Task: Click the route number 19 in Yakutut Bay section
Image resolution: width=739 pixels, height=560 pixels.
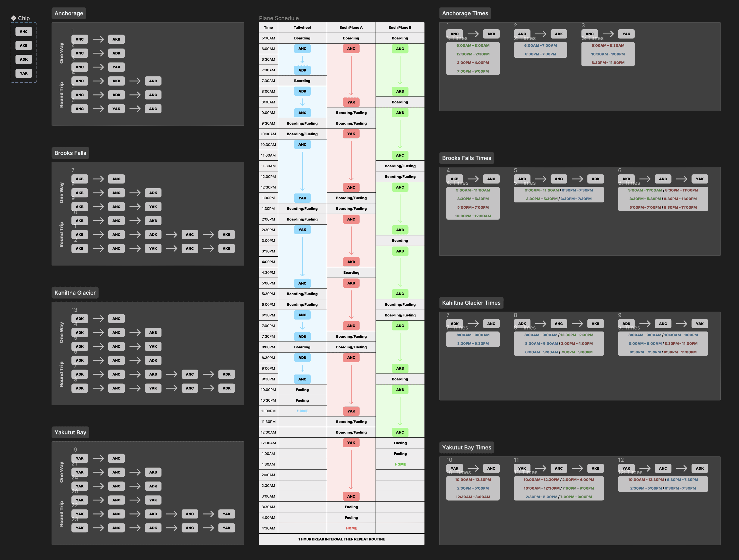Action: tap(74, 450)
